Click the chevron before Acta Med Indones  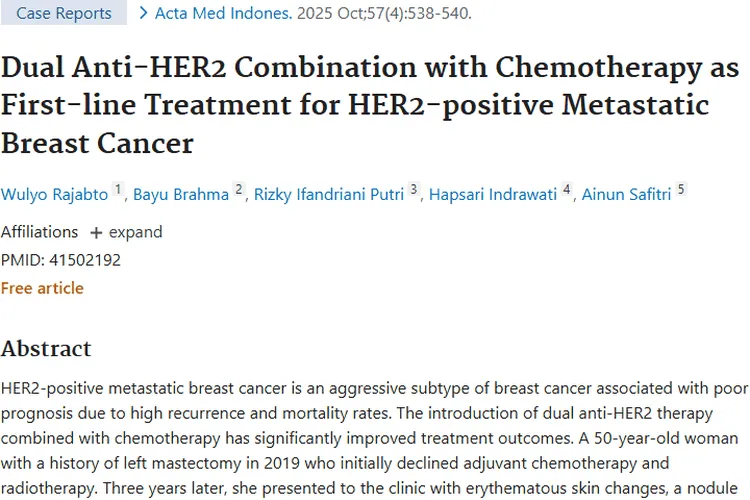[x=144, y=14]
